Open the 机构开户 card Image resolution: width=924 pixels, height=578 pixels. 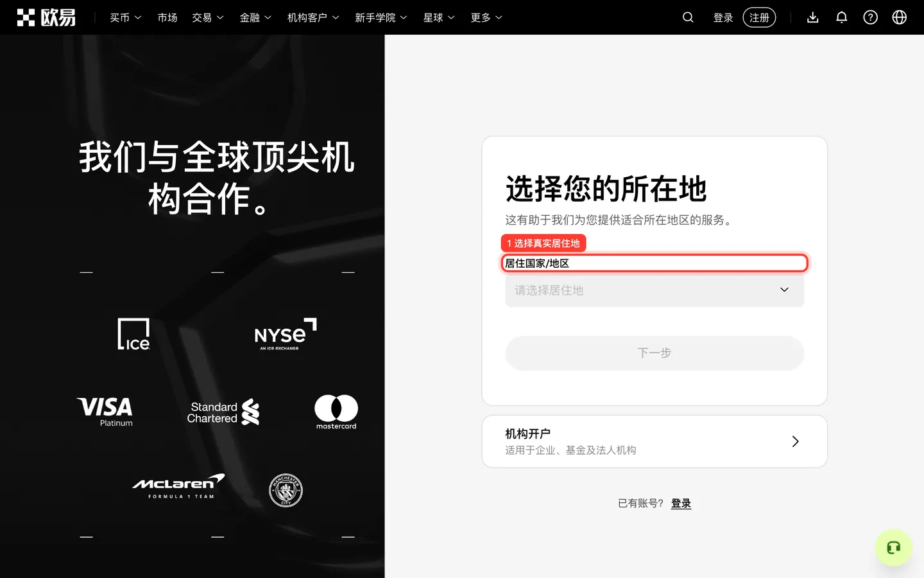point(654,441)
